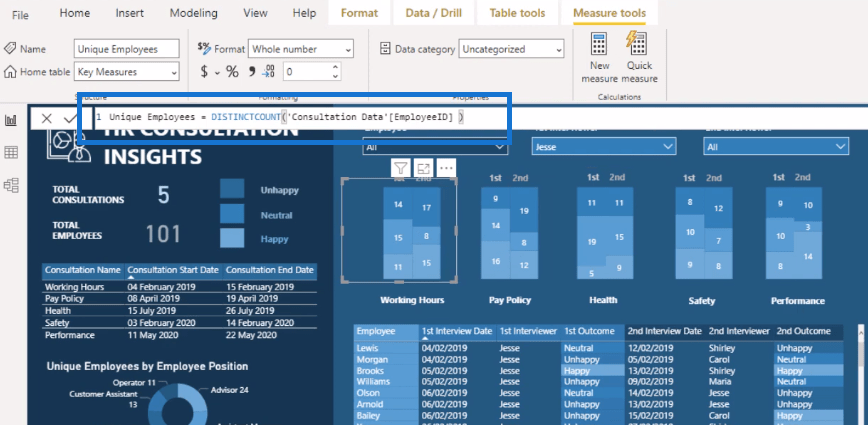
Task: Click employee Morgan in the interview table
Action: [372, 359]
